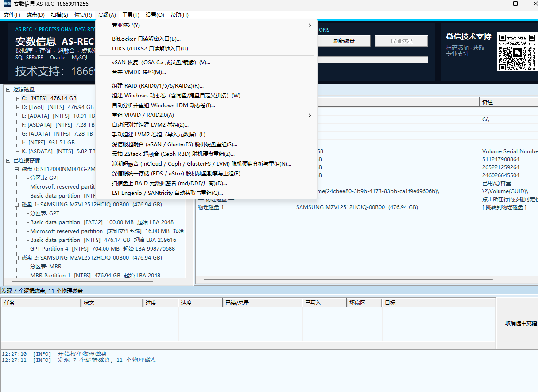This screenshot has width=538, height=392.
Task: Choose 组建 RAID (RAID0/1/5/6/RAIDZ)(R)
Action: (x=206, y=86)
